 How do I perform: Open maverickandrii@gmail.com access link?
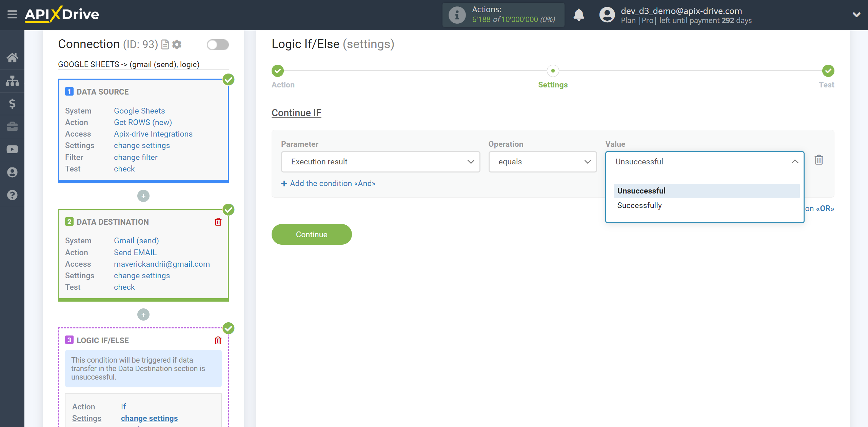click(162, 264)
